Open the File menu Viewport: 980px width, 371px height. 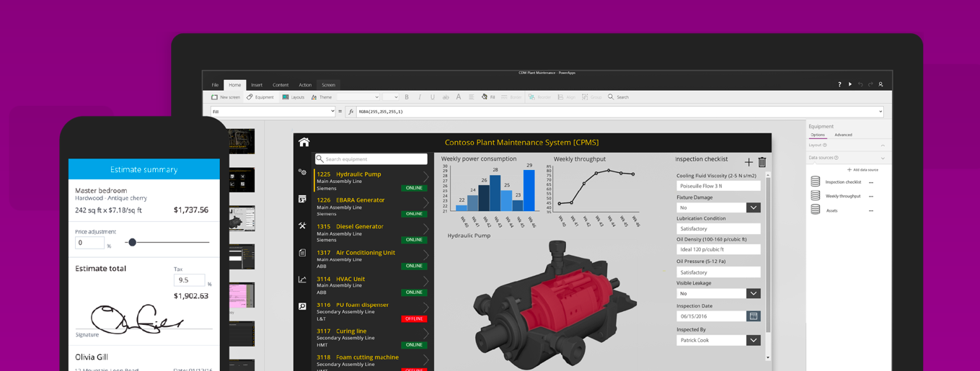tap(215, 85)
